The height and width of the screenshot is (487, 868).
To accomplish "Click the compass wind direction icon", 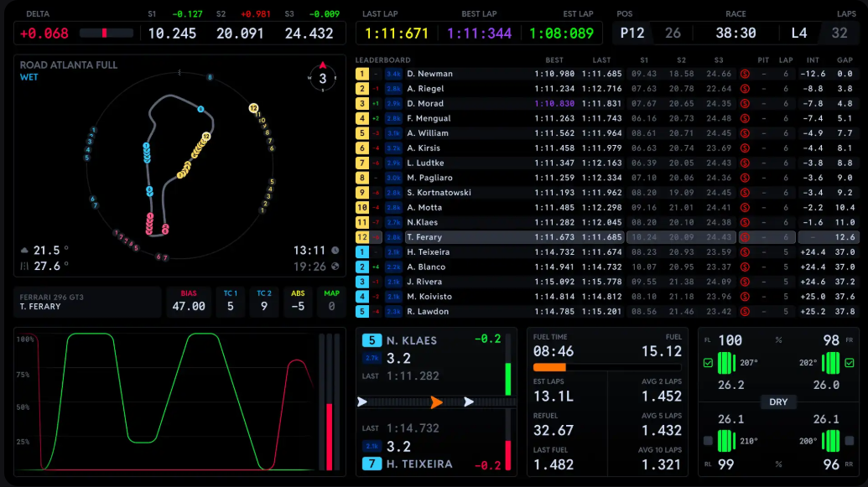I will click(x=322, y=78).
